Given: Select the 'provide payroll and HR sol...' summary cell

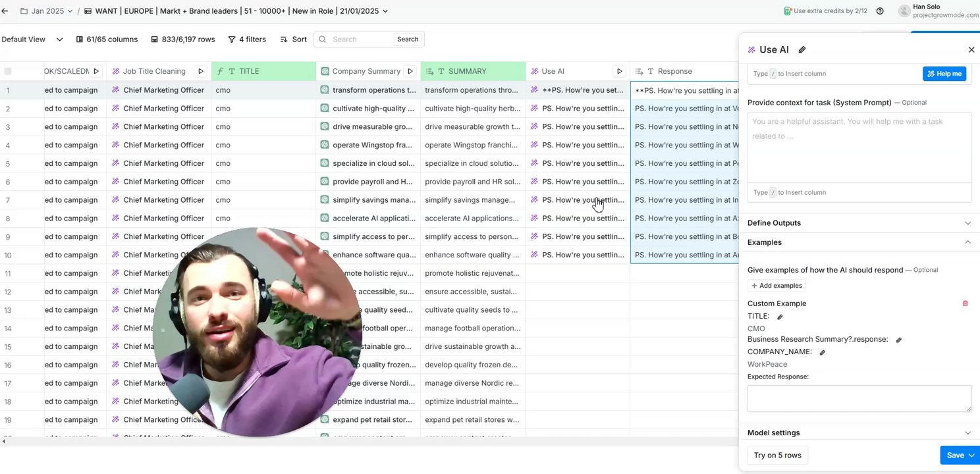Looking at the screenshot, I should 473,182.
